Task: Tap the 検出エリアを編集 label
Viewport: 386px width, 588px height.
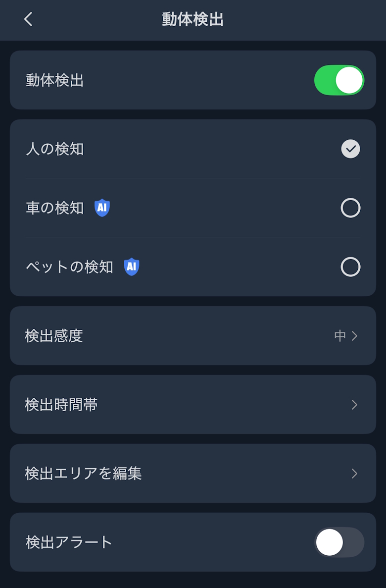Action: (83, 474)
